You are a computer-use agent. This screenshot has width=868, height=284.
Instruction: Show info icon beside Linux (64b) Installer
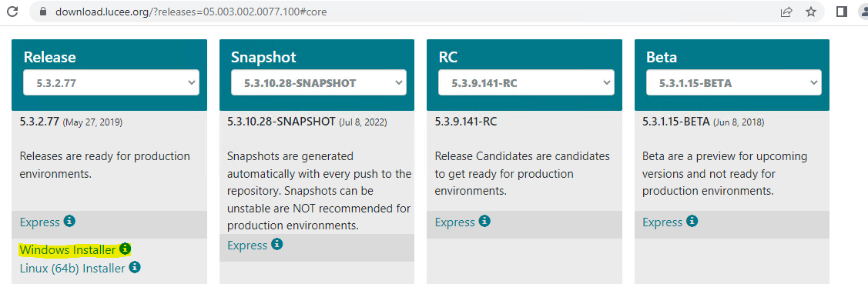pyautogui.click(x=135, y=267)
